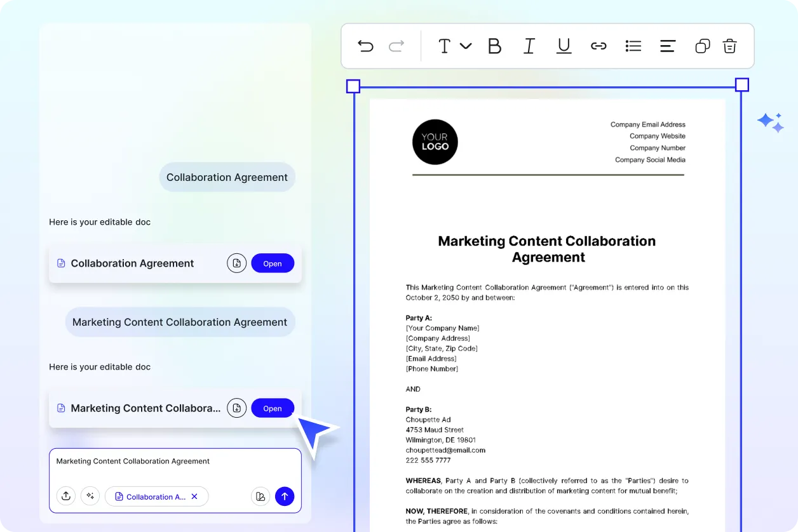Send the prompt with arrow button

pos(285,496)
